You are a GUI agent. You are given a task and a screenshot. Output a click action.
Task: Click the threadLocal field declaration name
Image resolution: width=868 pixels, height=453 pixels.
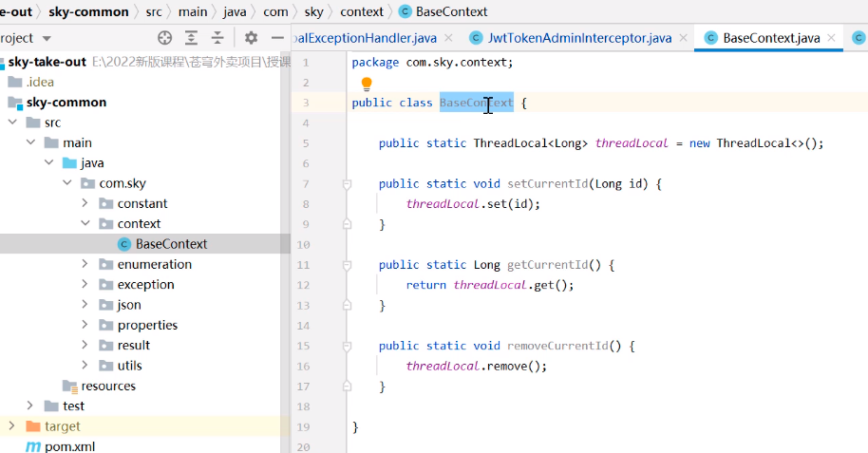[x=632, y=143]
